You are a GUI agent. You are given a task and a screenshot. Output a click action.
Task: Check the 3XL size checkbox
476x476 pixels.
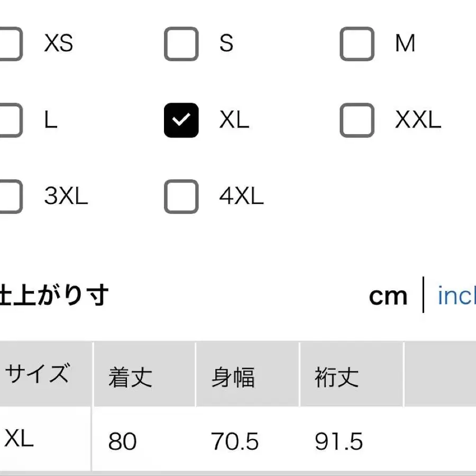coord(10,197)
